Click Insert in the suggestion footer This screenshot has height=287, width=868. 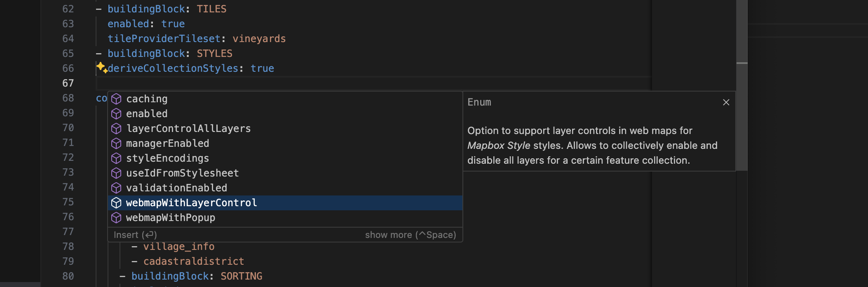coord(135,235)
